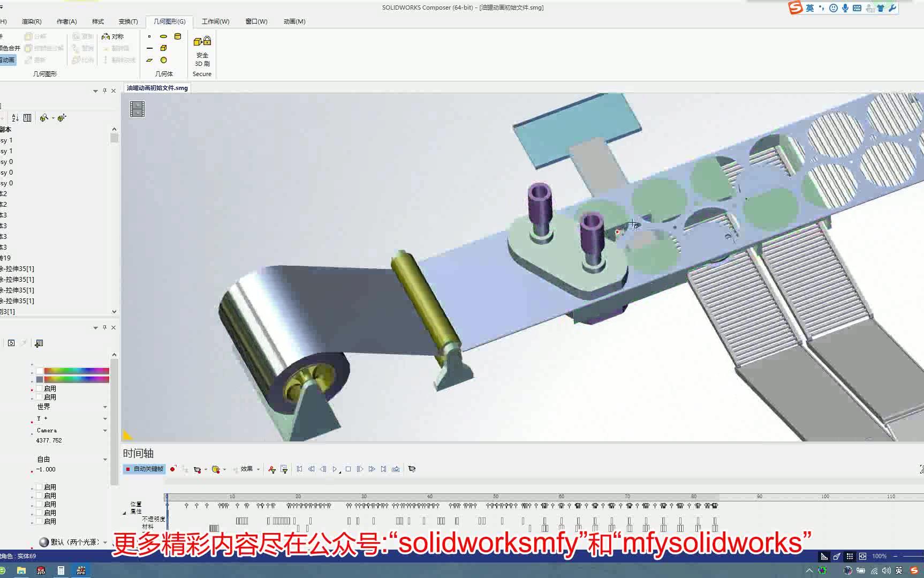Play the animation
The width and height of the screenshot is (924, 578).
pos(335,469)
